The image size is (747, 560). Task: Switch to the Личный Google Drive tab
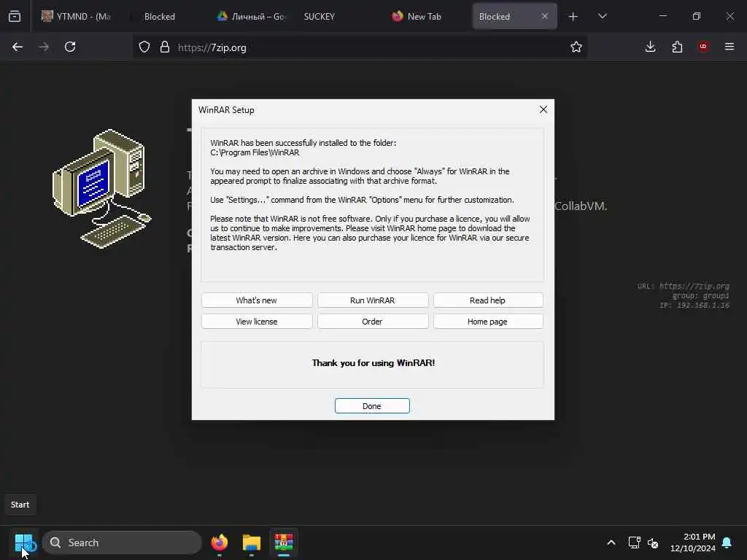click(252, 16)
